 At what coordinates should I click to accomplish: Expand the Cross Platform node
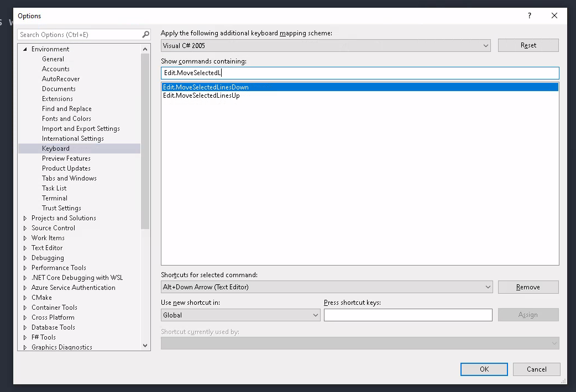25,317
